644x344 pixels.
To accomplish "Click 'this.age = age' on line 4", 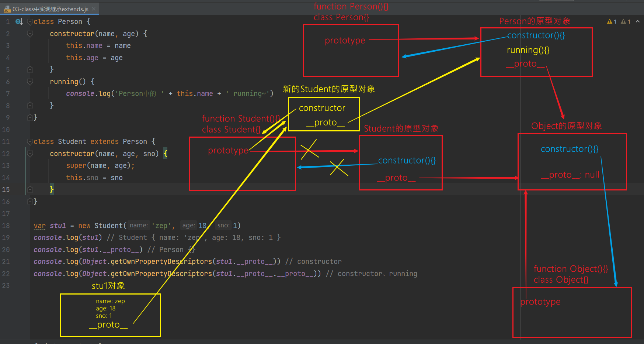I will (94, 58).
